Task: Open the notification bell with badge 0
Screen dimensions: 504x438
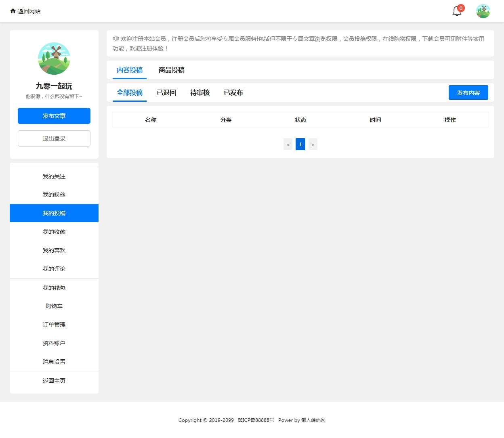Action: pos(456,11)
